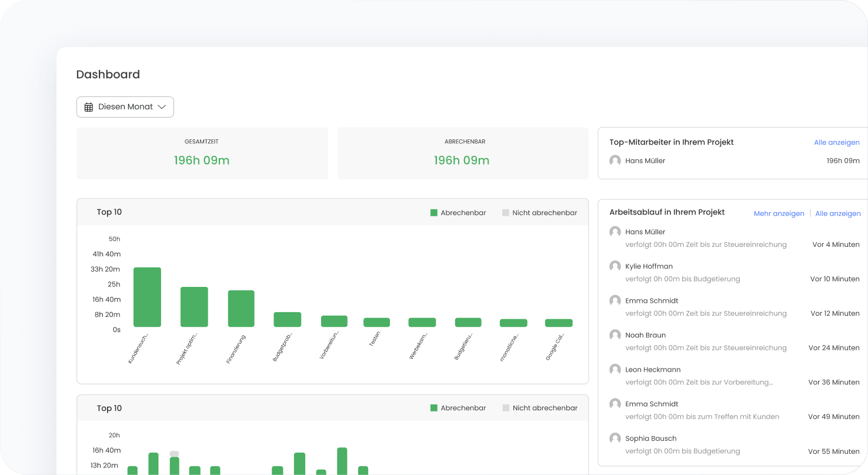Image resolution: width=868 pixels, height=475 pixels.
Task: Click Mehr anzeigen in Arbeitsablauf panel
Action: click(779, 213)
